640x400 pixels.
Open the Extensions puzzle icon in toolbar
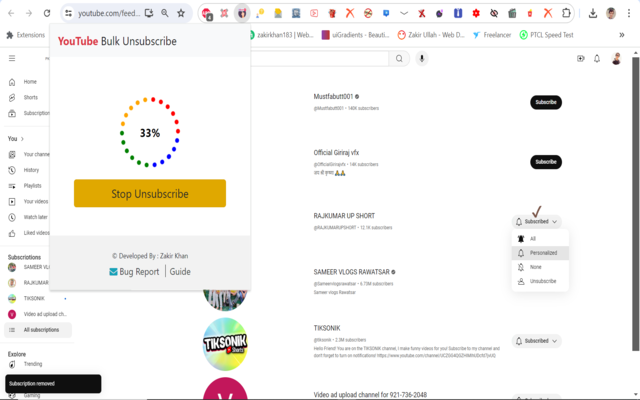566,13
